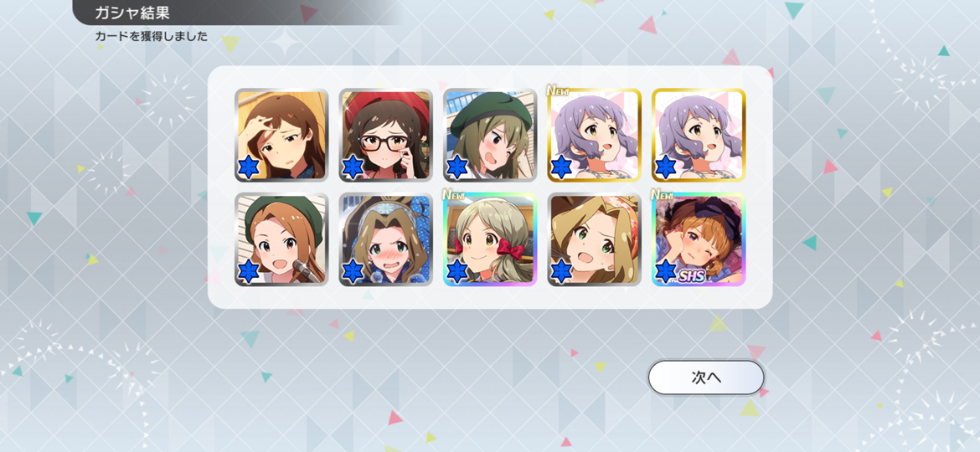Open the winking girl card labeled SHS
This screenshot has width=980, height=452.
click(699, 239)
